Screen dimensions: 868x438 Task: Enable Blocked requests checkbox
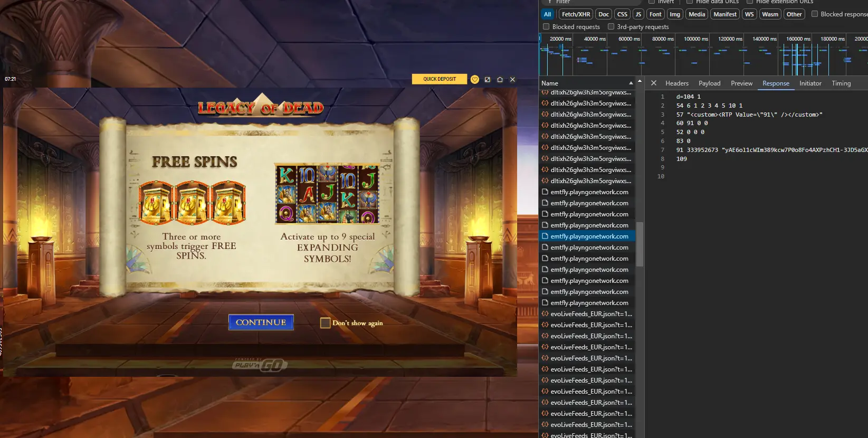click(546, 26)
